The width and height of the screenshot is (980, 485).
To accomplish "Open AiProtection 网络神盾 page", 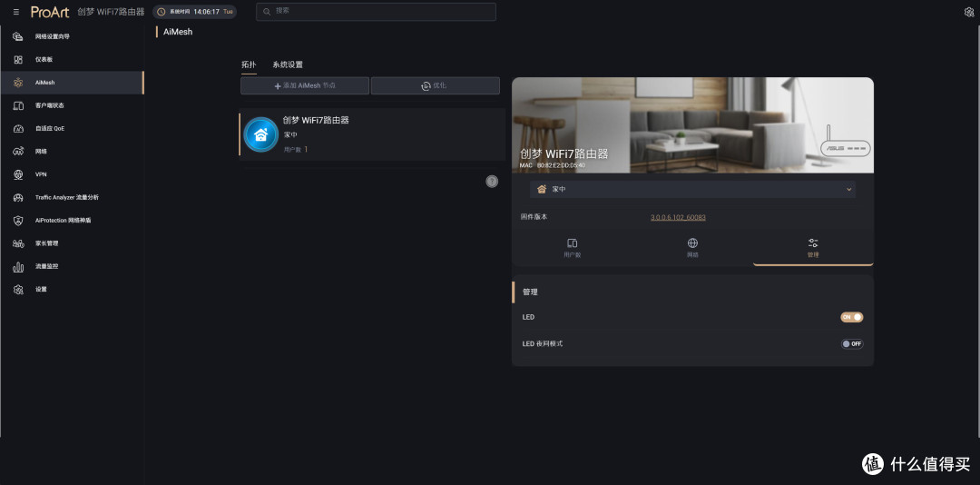I will (x=72, y=221).
